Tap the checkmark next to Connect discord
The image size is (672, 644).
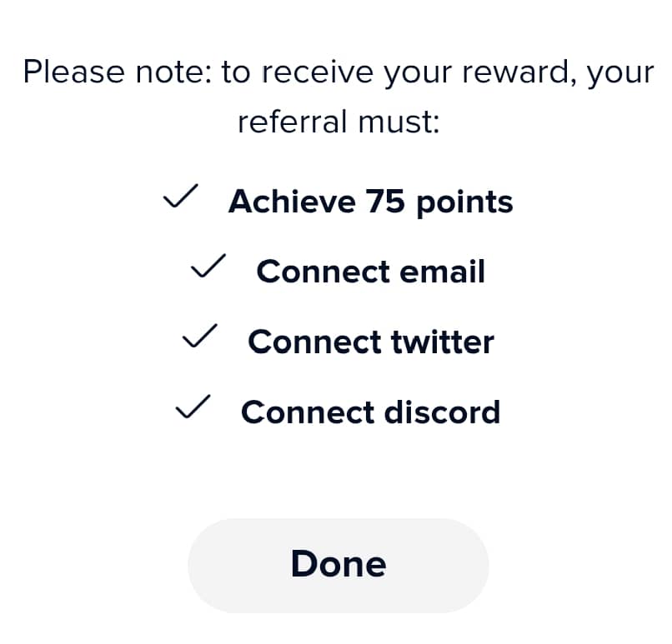(x=192, y=409)
